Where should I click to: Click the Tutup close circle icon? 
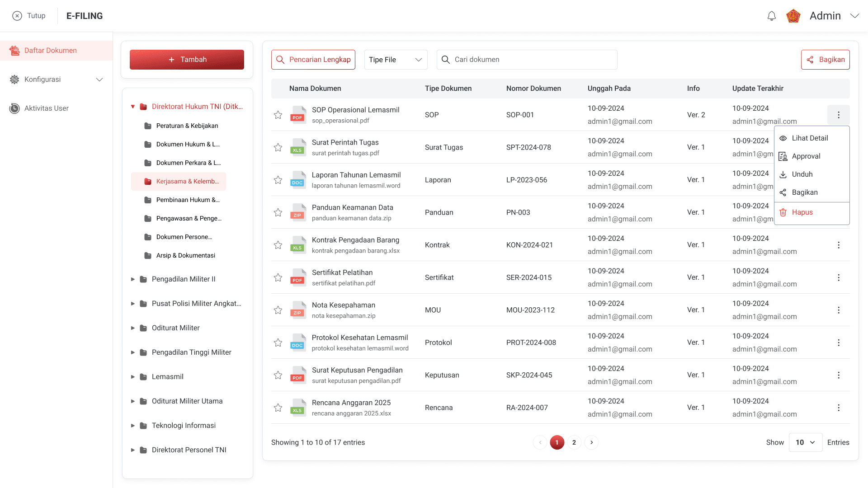pyautogui.click(x=17, y=16)
